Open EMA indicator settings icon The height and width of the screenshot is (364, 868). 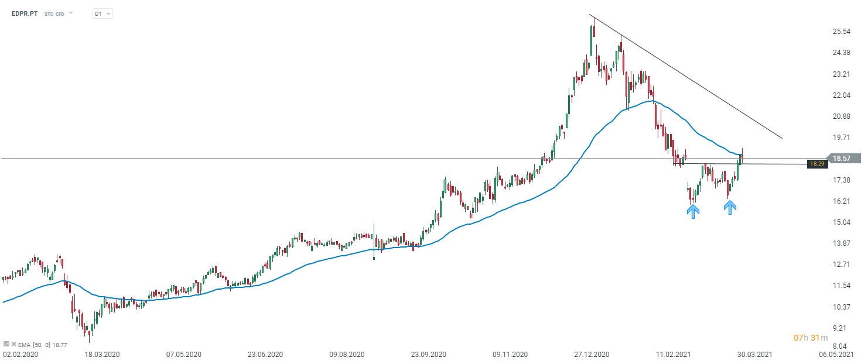click(6, 344)
